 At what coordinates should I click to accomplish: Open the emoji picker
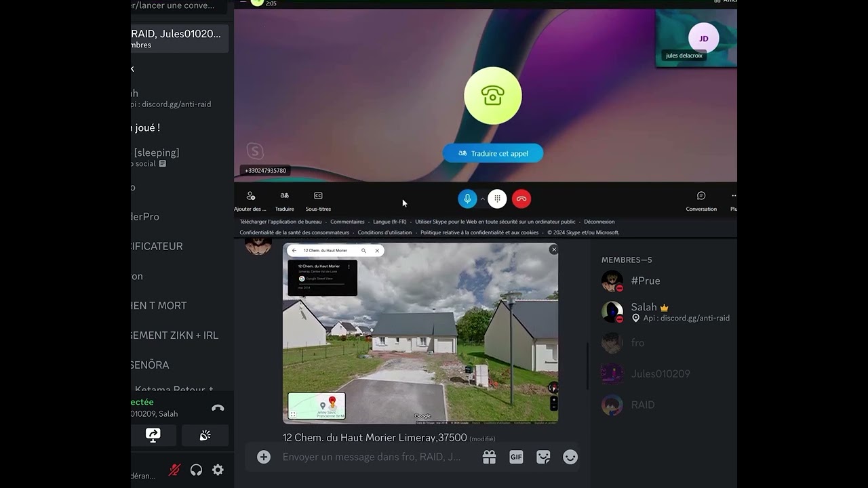[570, 457]
